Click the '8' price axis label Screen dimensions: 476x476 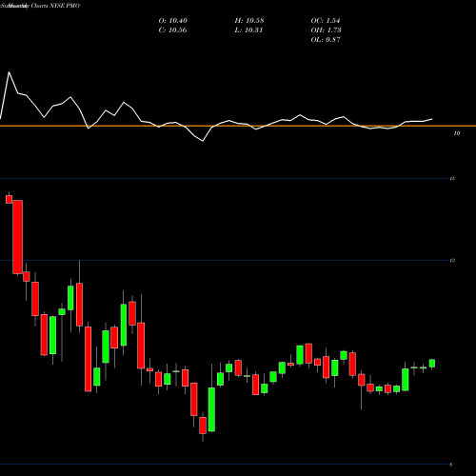[x=451, y=465]
